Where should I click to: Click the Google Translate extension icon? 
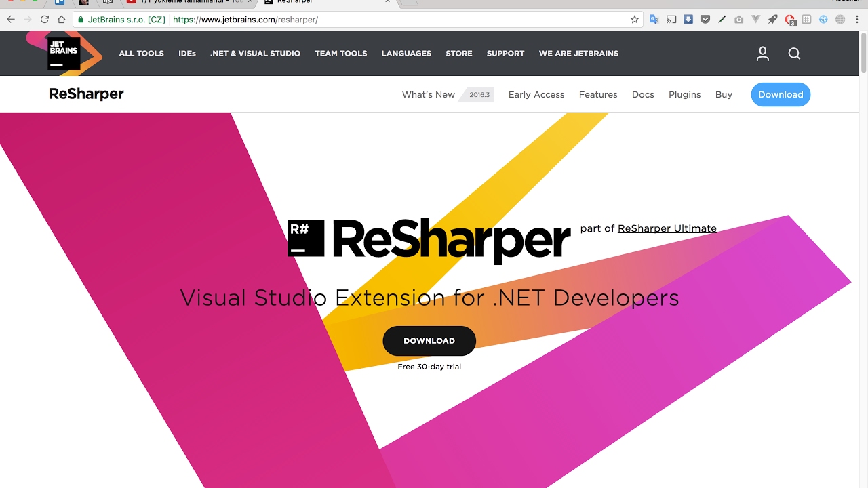(654, 20)
